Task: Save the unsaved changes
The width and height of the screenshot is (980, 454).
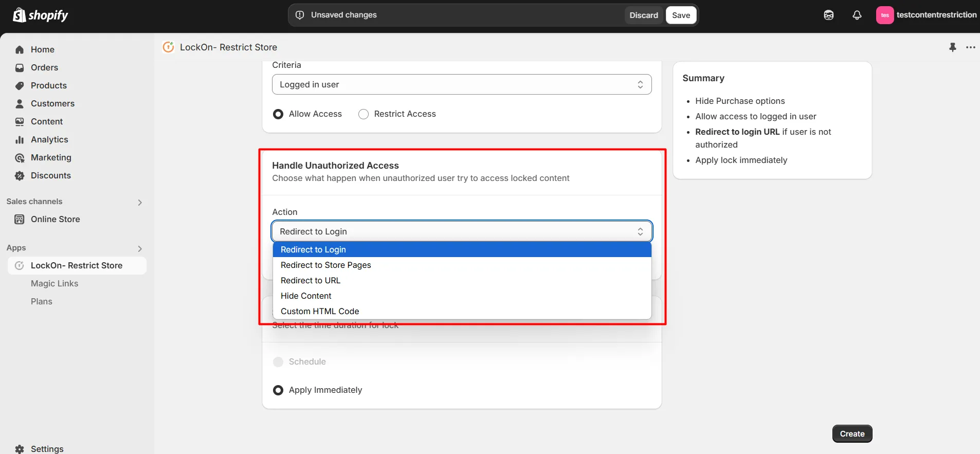Action: [681, 15]
